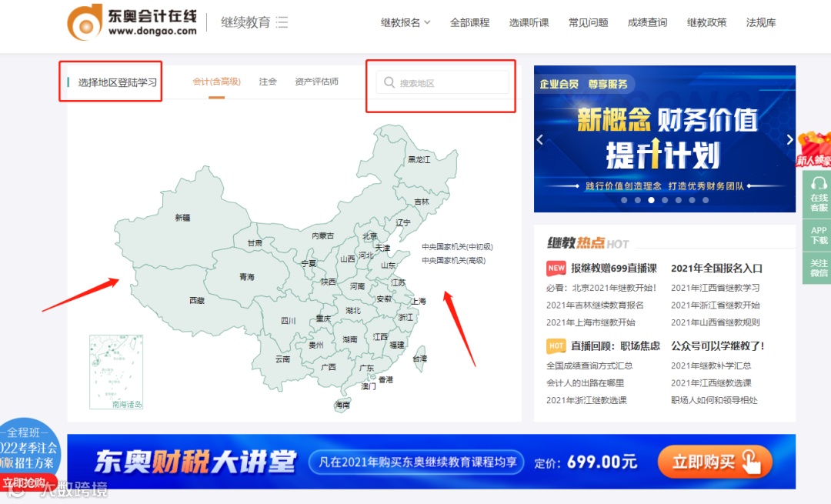This screenshot has height=504, width=831.
Task: Open 全部课程 in the nav
Action: point(469,23)
